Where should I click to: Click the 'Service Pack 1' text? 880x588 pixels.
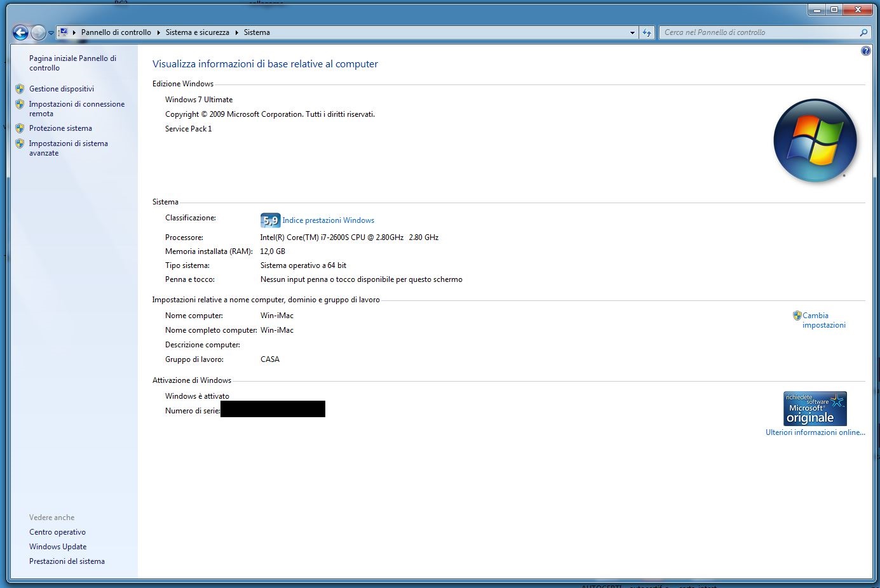coord(189,129)
